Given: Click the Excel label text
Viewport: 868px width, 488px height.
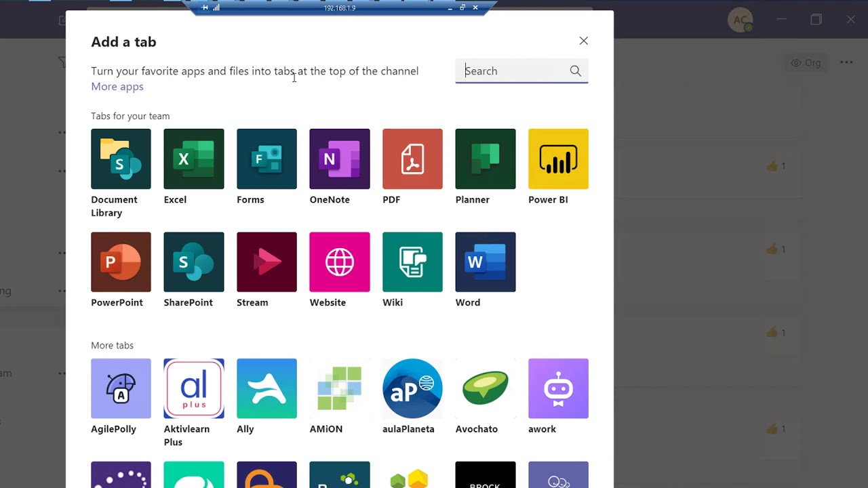Looking at the screenshot, I should (x=175, y=200).
